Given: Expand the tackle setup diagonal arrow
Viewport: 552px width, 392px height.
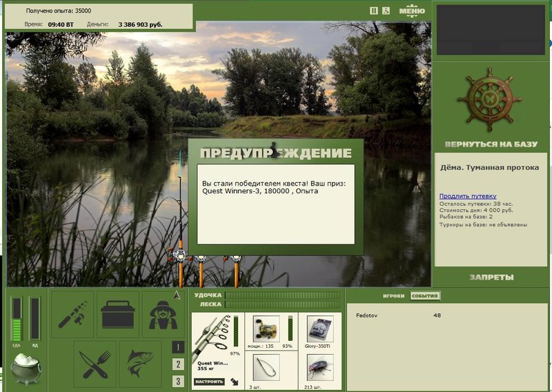Looking at the screenshot, I should tap(235, 381).
